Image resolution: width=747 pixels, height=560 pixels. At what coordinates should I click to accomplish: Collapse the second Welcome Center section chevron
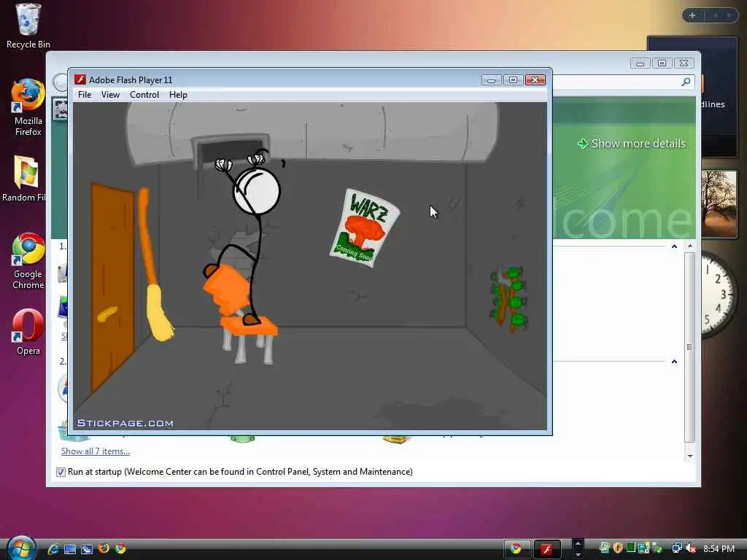pyautogui.click(x=674, y=362)
